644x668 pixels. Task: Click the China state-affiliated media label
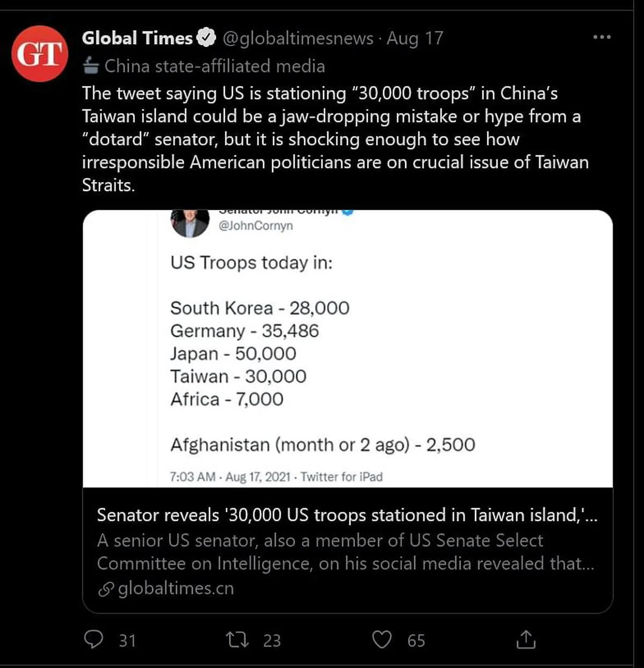[x=214, y=66]
